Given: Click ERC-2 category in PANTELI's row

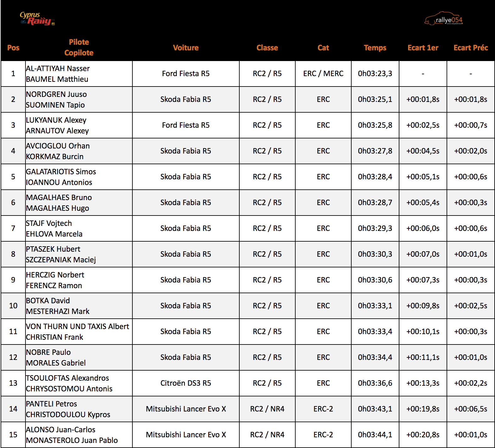Looking at the screenshot, I should click(x=323, y=409).
